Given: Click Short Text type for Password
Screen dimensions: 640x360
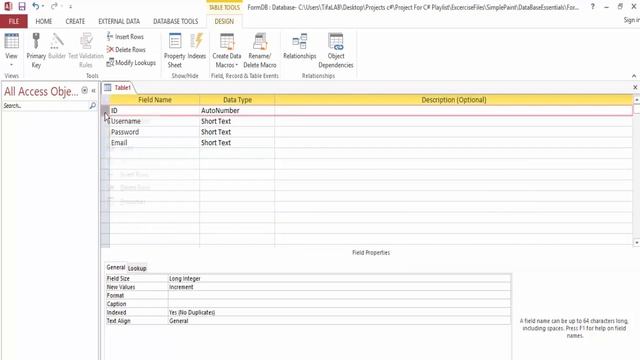Looking at the screenshot, I should point(237,132).
